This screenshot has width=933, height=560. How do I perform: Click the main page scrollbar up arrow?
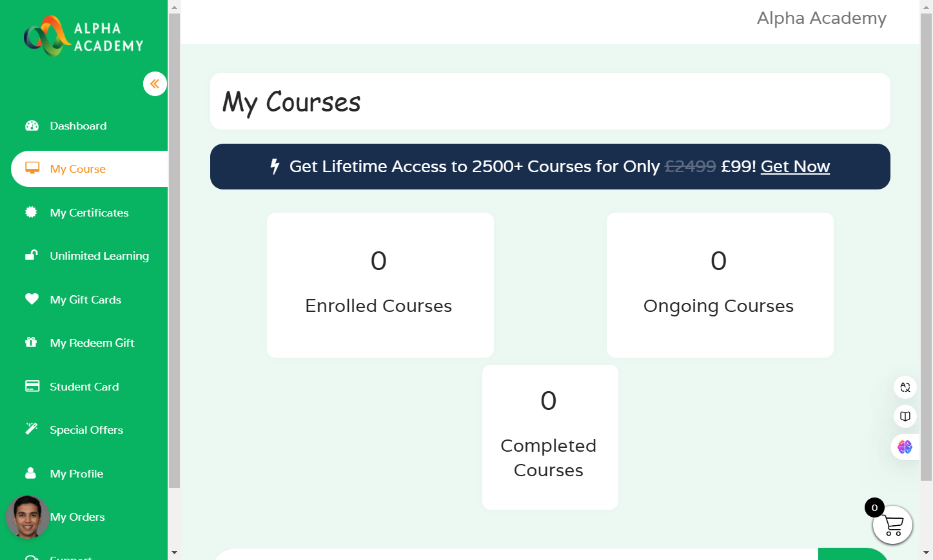click(927, 6)
